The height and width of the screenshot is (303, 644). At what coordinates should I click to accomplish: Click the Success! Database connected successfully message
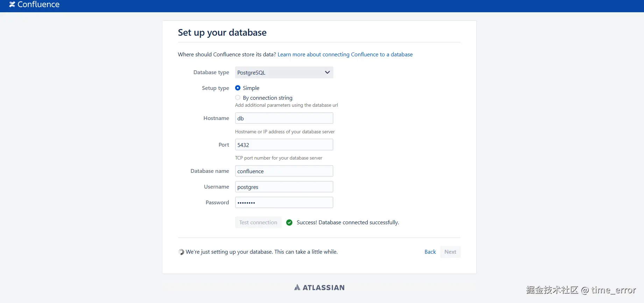pos(348,223)
